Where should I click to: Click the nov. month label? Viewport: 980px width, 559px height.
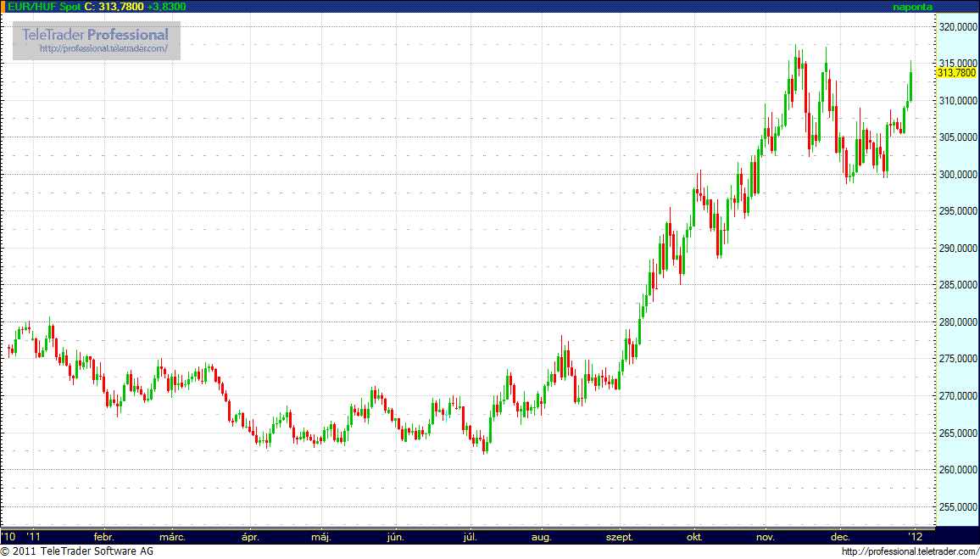tap(765, 537)
